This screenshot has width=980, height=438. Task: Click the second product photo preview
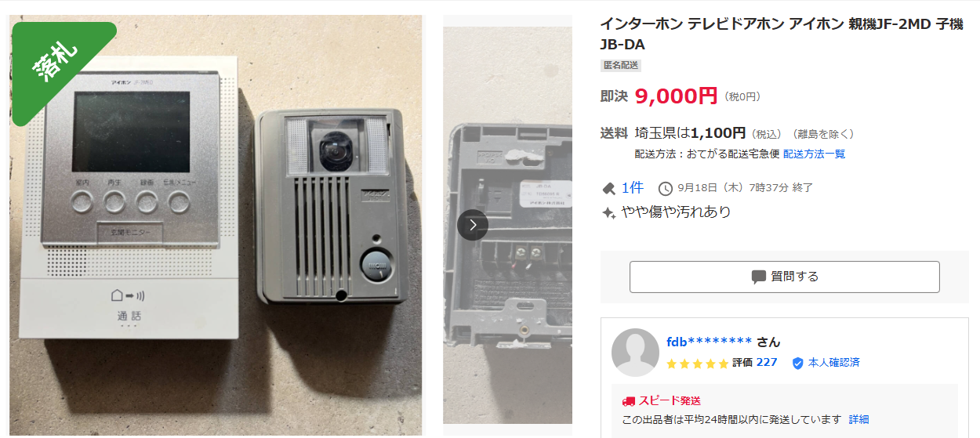pos(507,225)
